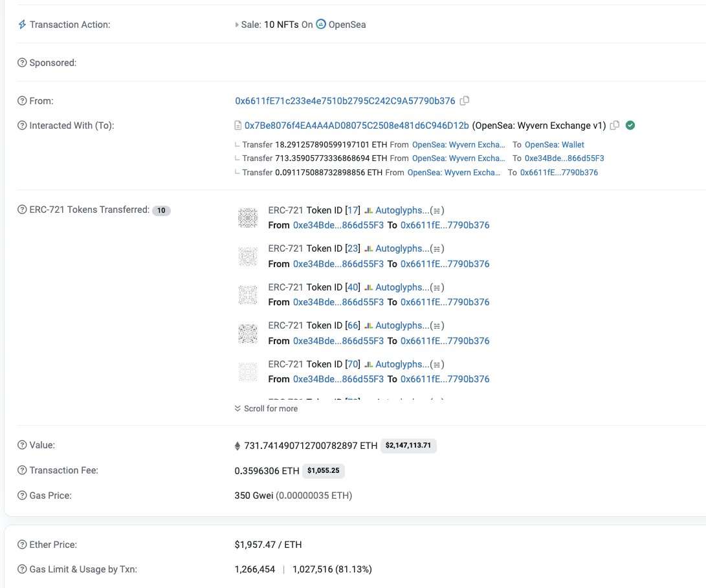The height and width of the screenshot is (588, 706).
Task: Click help icon next to Gas Limit & Usage
Action: 22,569
